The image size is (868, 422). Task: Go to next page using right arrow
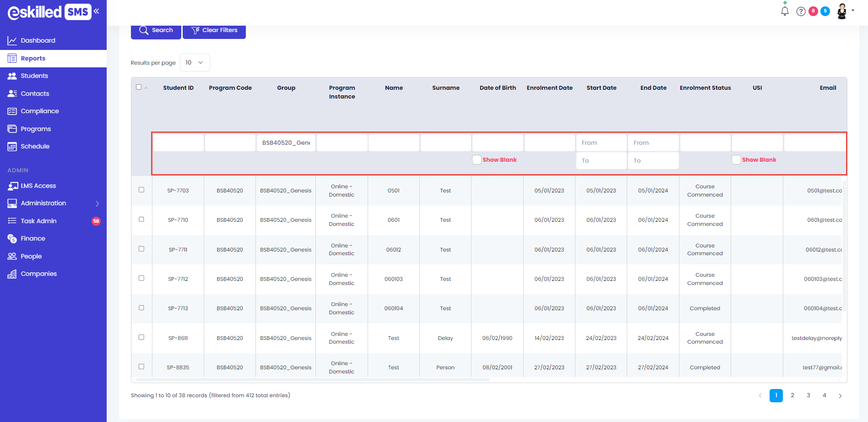point(840,396)
